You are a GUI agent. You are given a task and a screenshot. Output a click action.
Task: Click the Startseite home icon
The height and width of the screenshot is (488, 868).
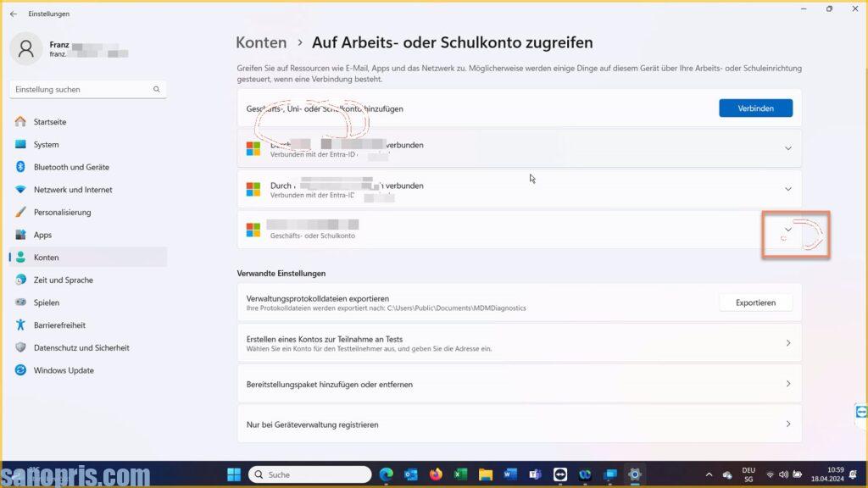pos(21,122)
